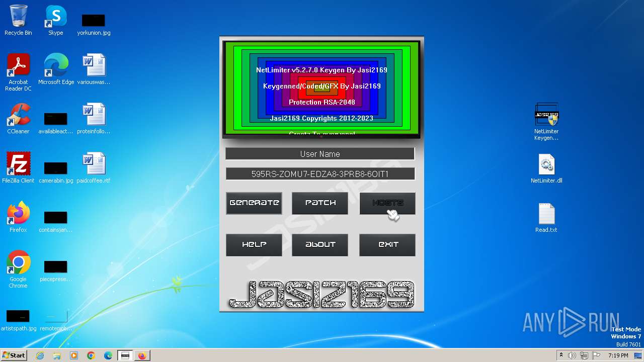Click the scrolling credits banner
The height and width of the screenshot is (362, 644).
pyautogui.click(x=321, y=88)
